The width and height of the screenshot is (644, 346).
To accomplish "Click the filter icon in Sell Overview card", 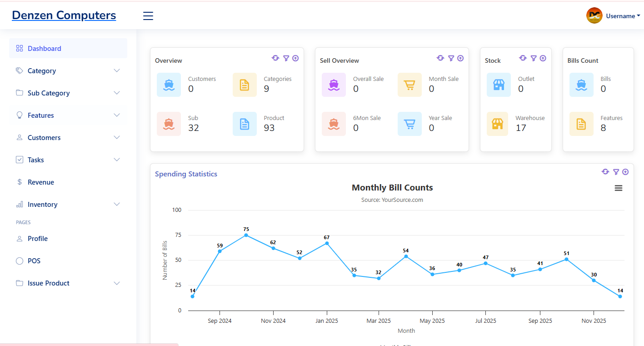I will pyautogui.click(x=451, y=58).
